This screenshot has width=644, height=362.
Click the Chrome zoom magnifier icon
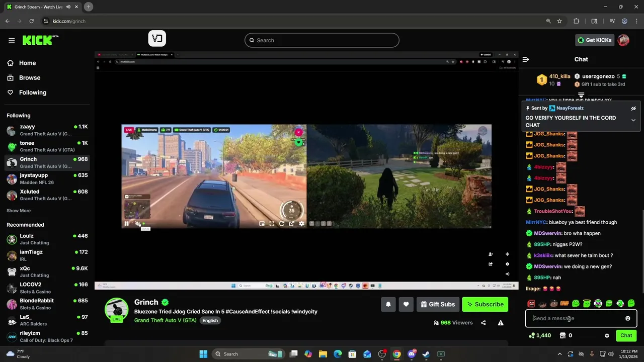point(548,21)
